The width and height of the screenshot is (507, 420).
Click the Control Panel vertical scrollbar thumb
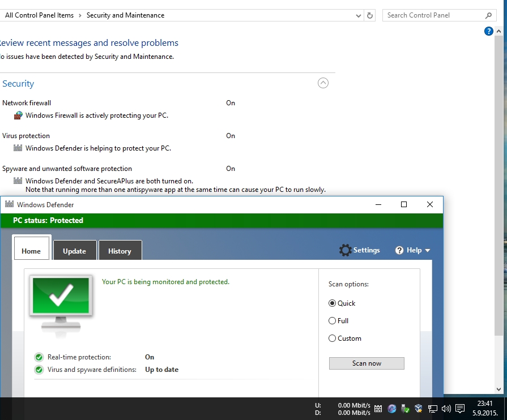(x=499, y=186)
